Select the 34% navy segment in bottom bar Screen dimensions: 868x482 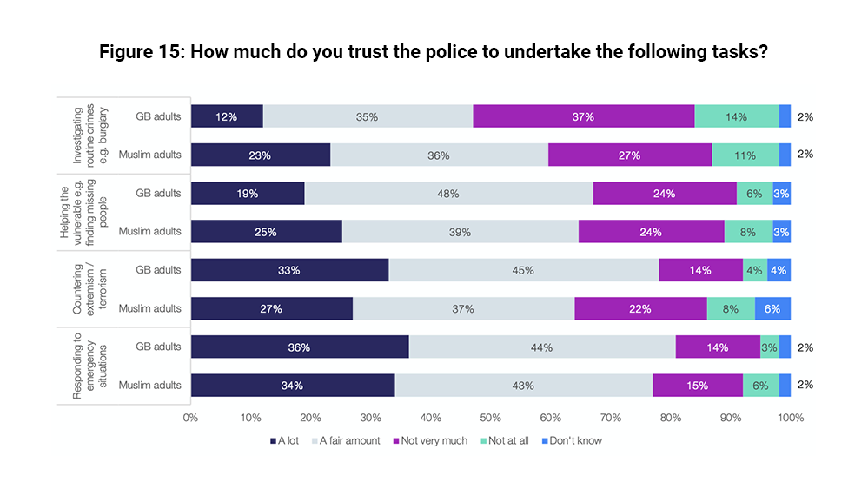click(x=293, y=386)
